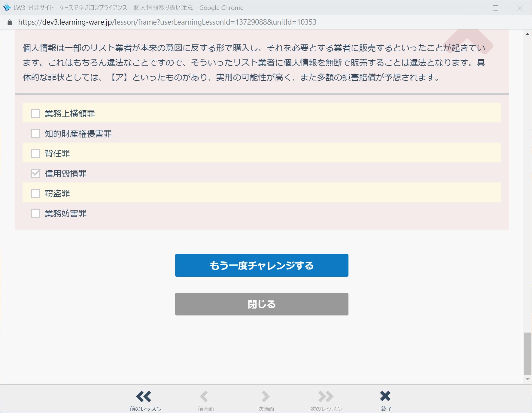
Task: Click the next screen (次画面) arrow icon
Action: (266, 396)
